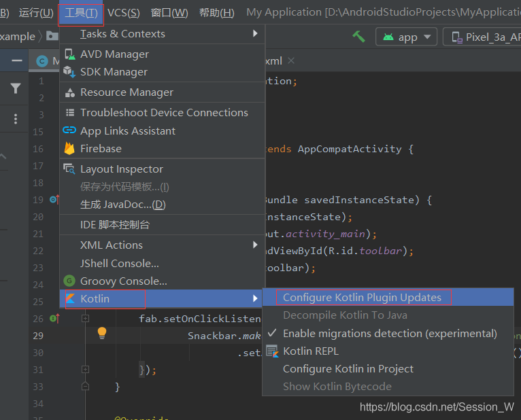Launch Layout Inspector
The height and width of the screenshot is (420, 521).
coord(162,169)
